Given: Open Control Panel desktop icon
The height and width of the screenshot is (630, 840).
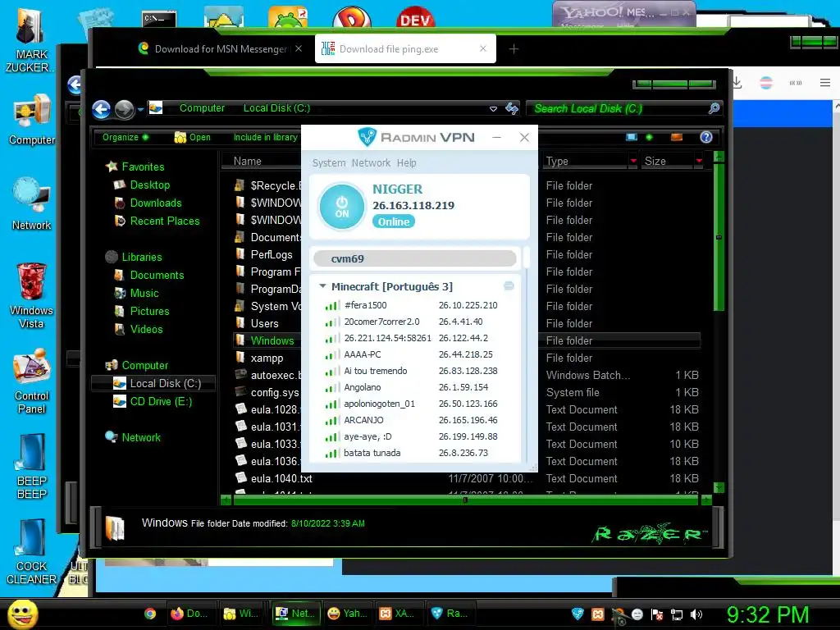Looking at the screenshot, I should coord(32,381).
